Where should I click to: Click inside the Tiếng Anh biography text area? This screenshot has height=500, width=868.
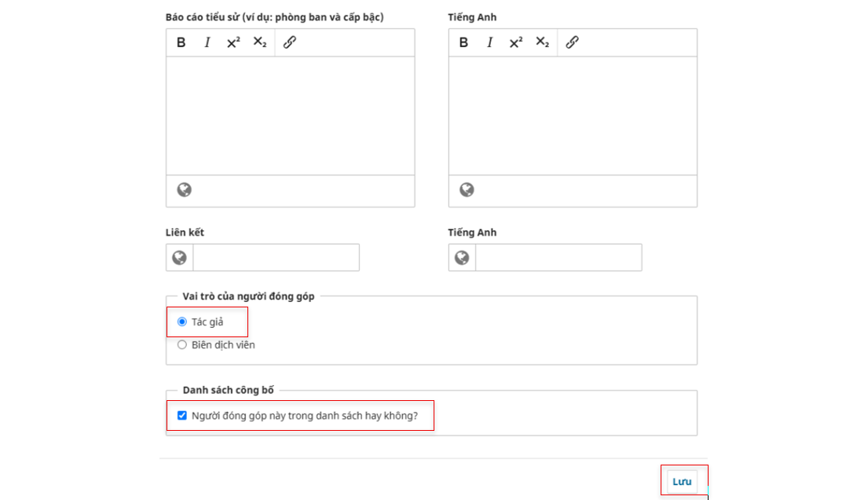(x=573, y=116)
